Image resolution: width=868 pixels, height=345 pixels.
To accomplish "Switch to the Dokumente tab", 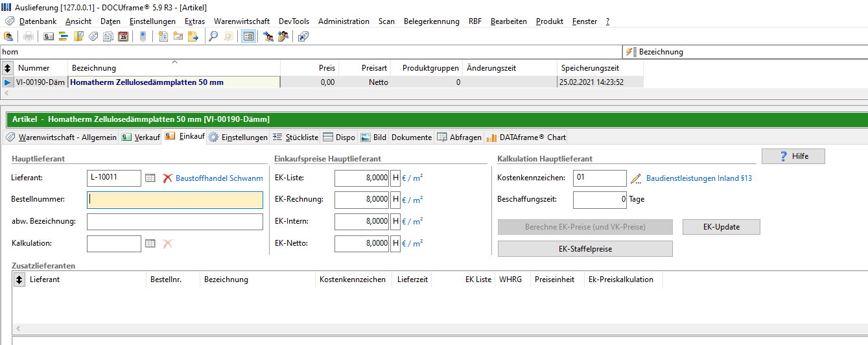I will click(412, 137).
